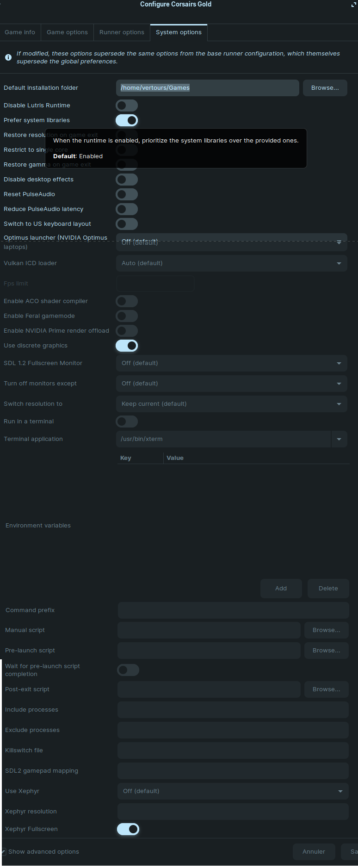
Task: Toggle Disable Lutris Runtime switch
Action: [x=127, y=105]
